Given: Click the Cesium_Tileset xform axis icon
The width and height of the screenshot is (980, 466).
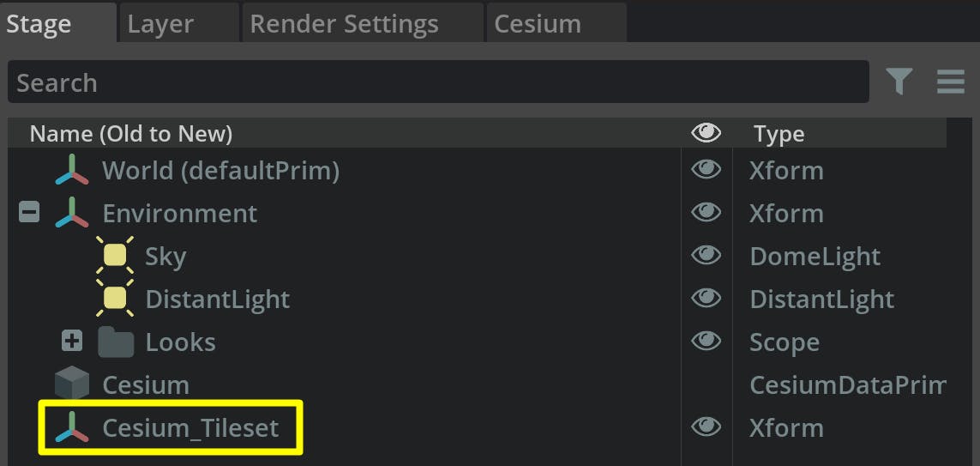Looking at the screenshot, I should click(72, 427).
